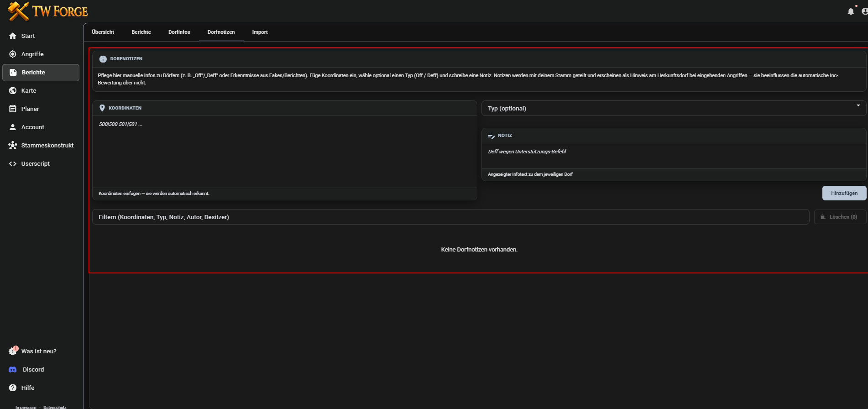
Task: Open the Typ (optional) dropdown
Action: (674, 108)
